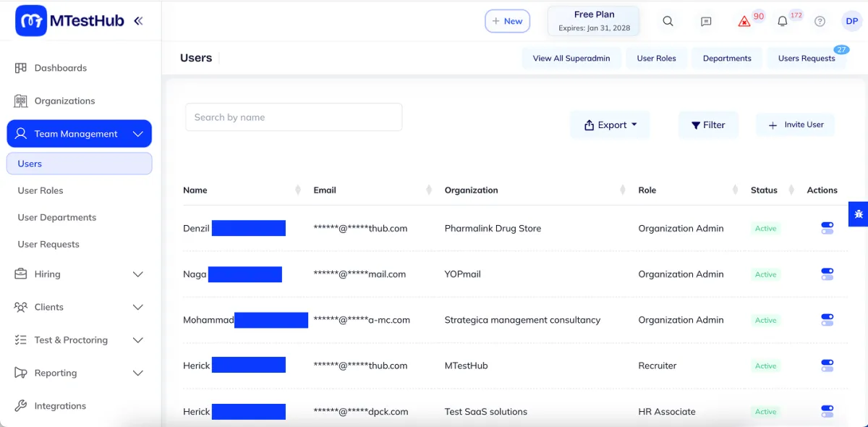Screen dimensions: 868x427
Task: Click the Free Plan expiry badge
Action: pos(594,21)
